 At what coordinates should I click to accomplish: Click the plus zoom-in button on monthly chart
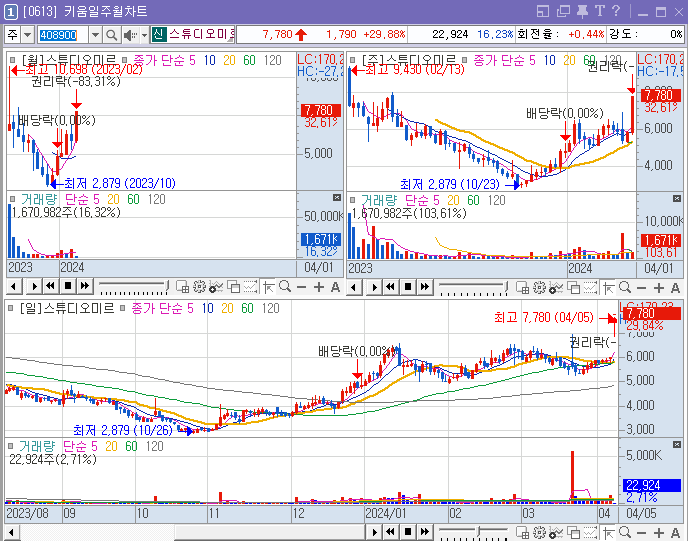(319, 287)
